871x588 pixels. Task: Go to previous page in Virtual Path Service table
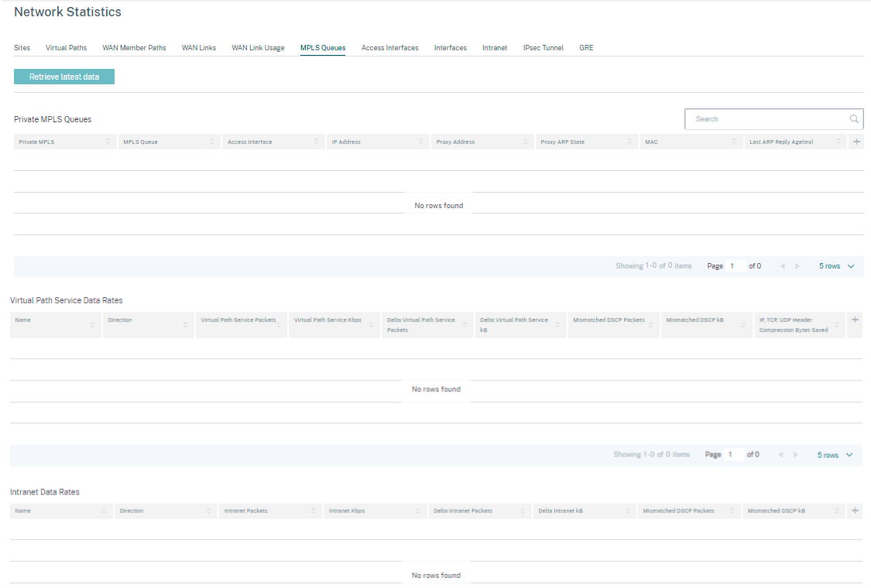pos(780,455)
